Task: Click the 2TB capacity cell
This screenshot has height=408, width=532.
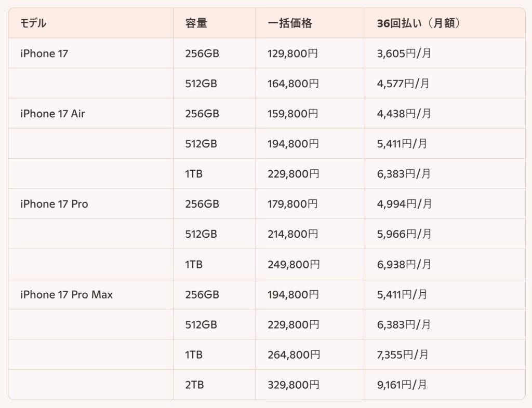Action: point(194,385)
